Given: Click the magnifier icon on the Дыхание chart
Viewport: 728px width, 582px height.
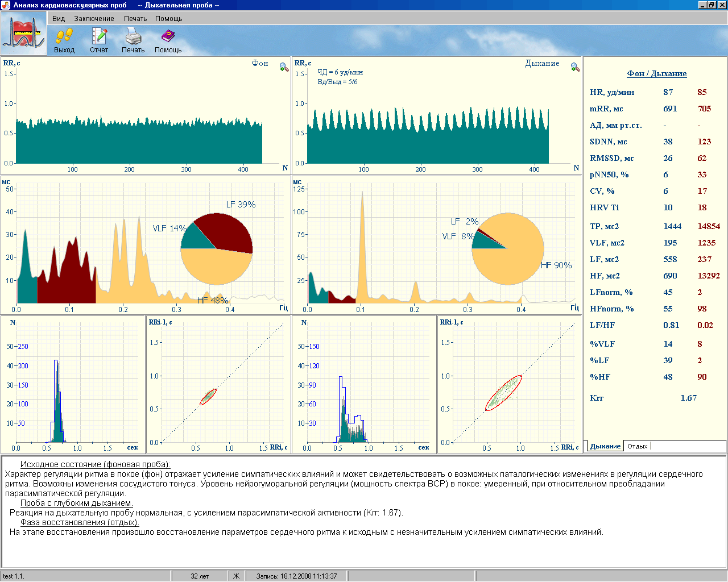Looking at the screenshot, I should tap(576, 67).
